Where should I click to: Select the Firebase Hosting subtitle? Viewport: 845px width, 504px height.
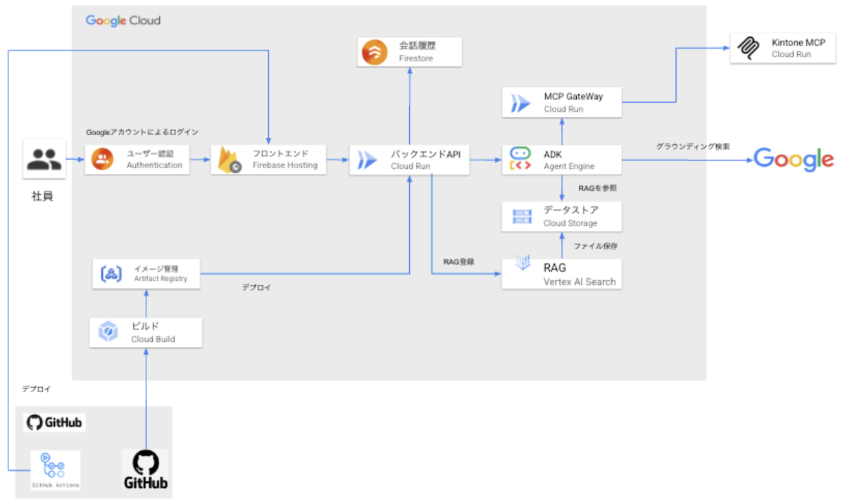[285, 165]
